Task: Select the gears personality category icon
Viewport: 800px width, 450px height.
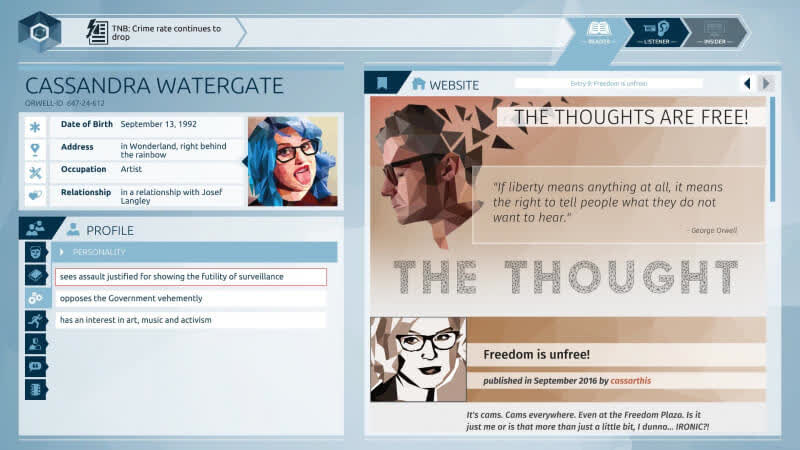Action: (x=36, y=298)
